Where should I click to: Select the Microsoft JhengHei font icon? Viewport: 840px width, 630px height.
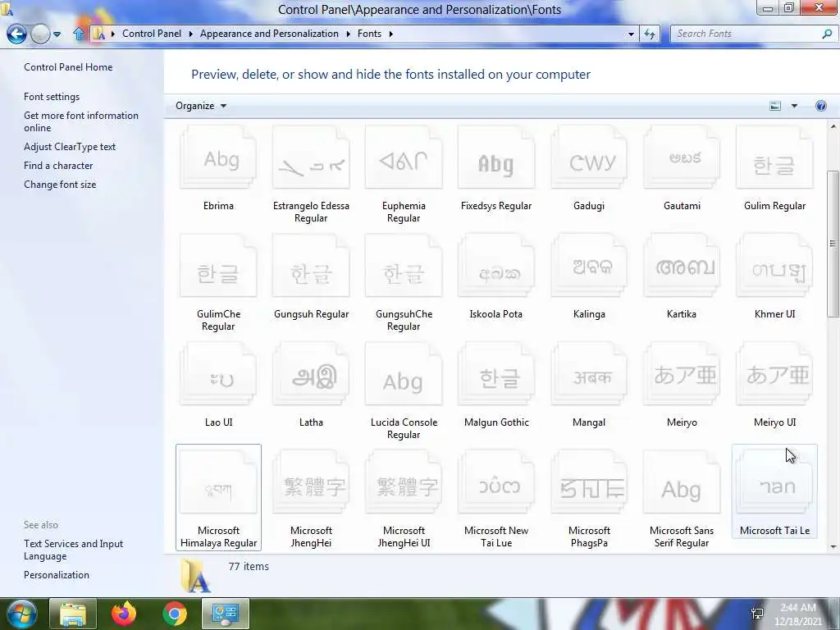point(311,482)
